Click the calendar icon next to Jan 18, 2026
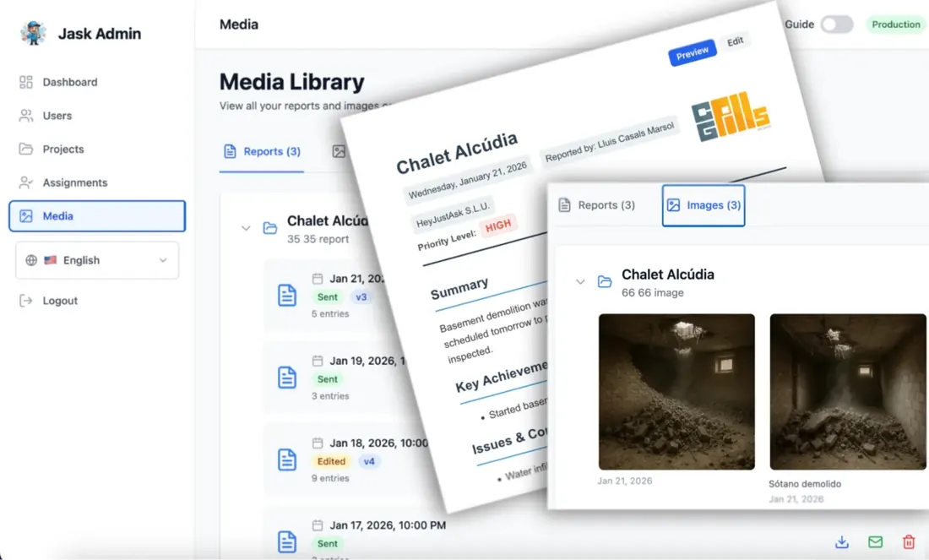This screenshot has width=929, height=560. [x=318, y=443]
